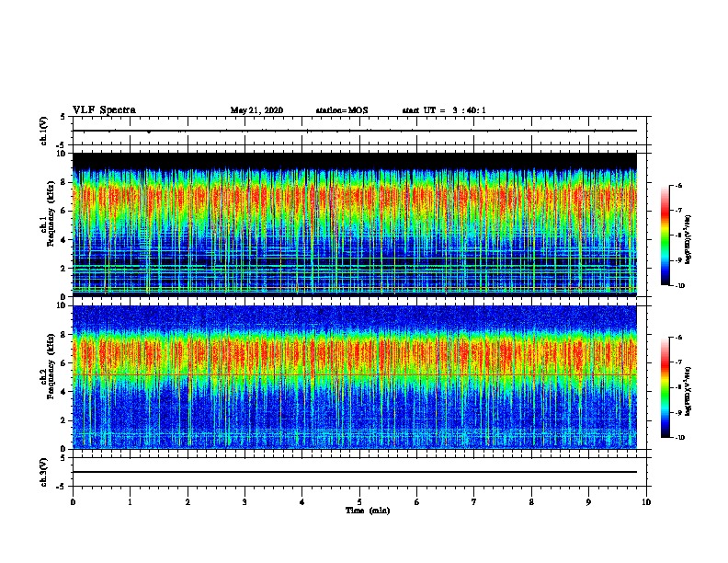Select the 'May 21, 2020' date text
Viewport: 728px width, 563px height.
[256, 110]
